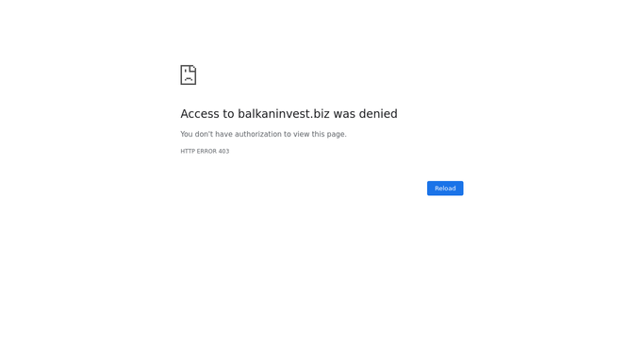Click the sad page error icon
Image resolution: width=644 pixels, height=362 pixels.
[188, 74]
